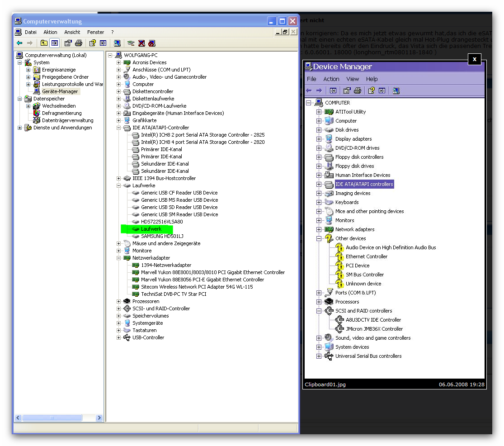Click the update driver icon beside uninstall icon
This screenshot has height=446, width=504.
point(131,43)
